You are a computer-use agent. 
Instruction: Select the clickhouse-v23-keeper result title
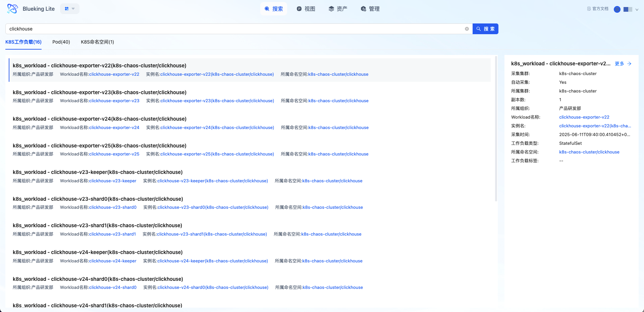98,172
